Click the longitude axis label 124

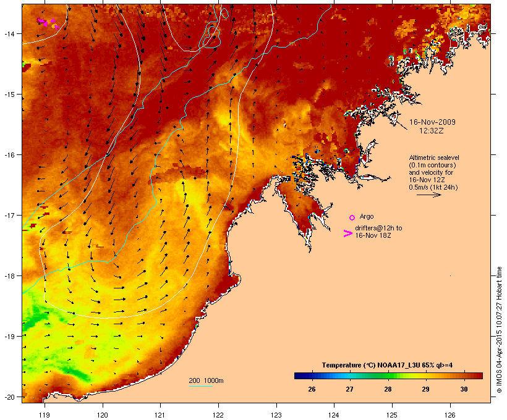point(334,415)
